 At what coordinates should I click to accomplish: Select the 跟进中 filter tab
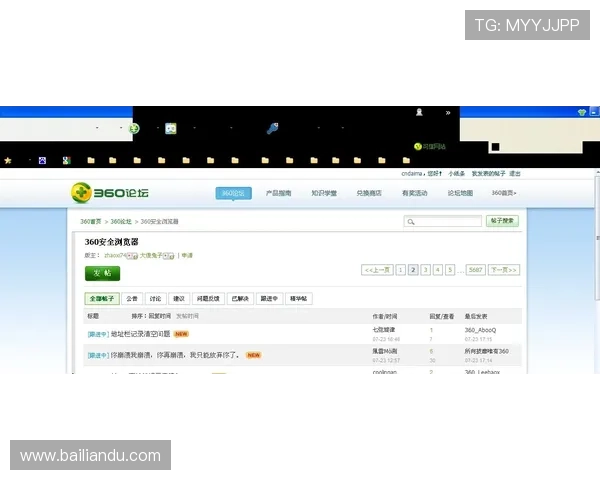coord(269,299)
